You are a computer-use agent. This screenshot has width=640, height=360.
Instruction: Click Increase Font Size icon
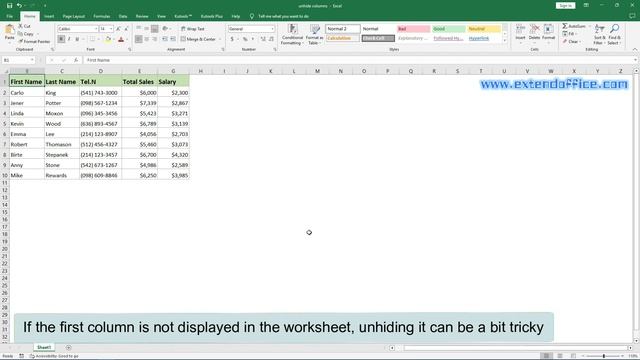pos(118,29)
